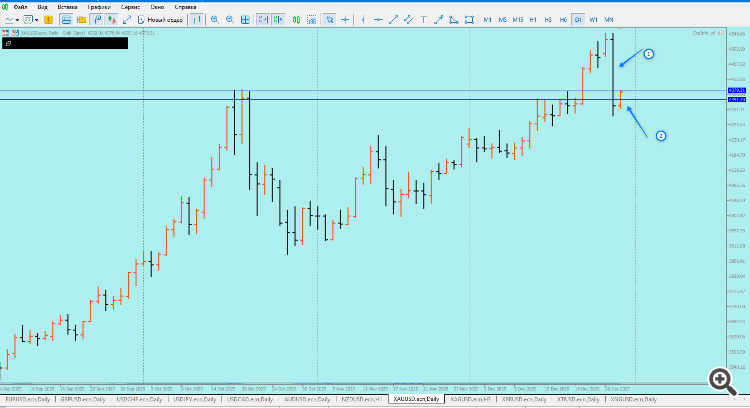The height and width of the screenshot is (408, 750).
Task: Switch to M5 timeframe
Action: coord(503,20)
